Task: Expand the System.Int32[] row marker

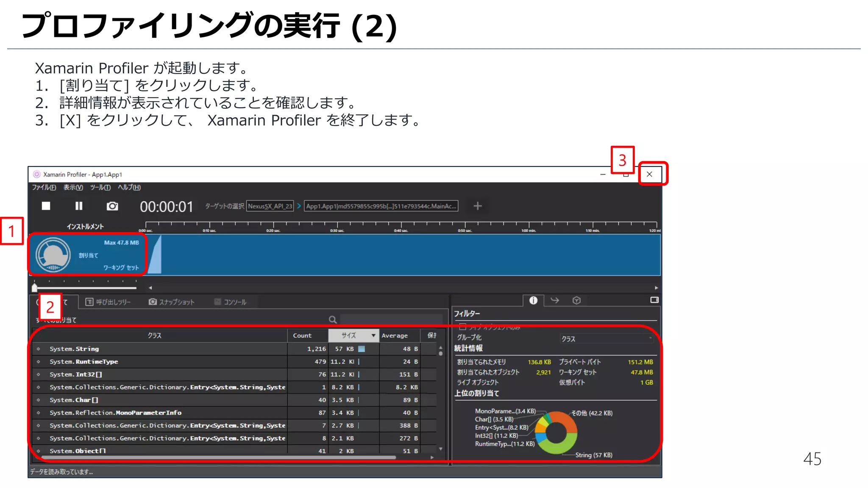Action: [39, 374]
